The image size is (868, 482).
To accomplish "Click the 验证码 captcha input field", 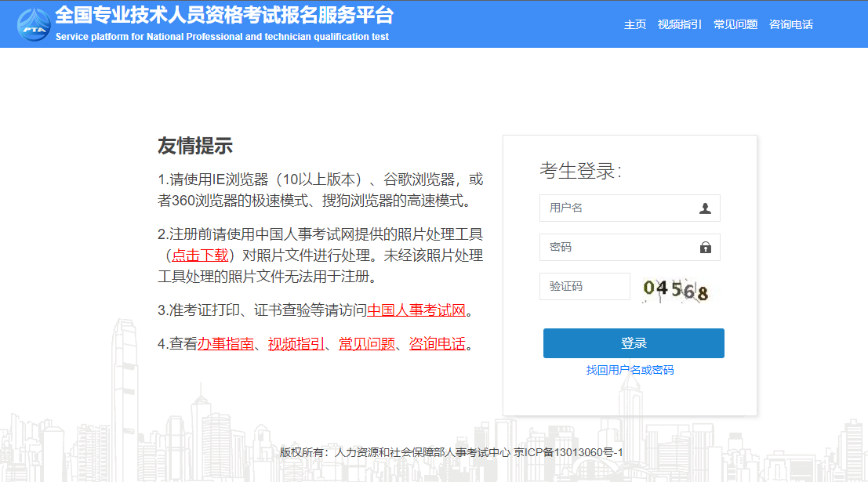I will tap(584, 286).
